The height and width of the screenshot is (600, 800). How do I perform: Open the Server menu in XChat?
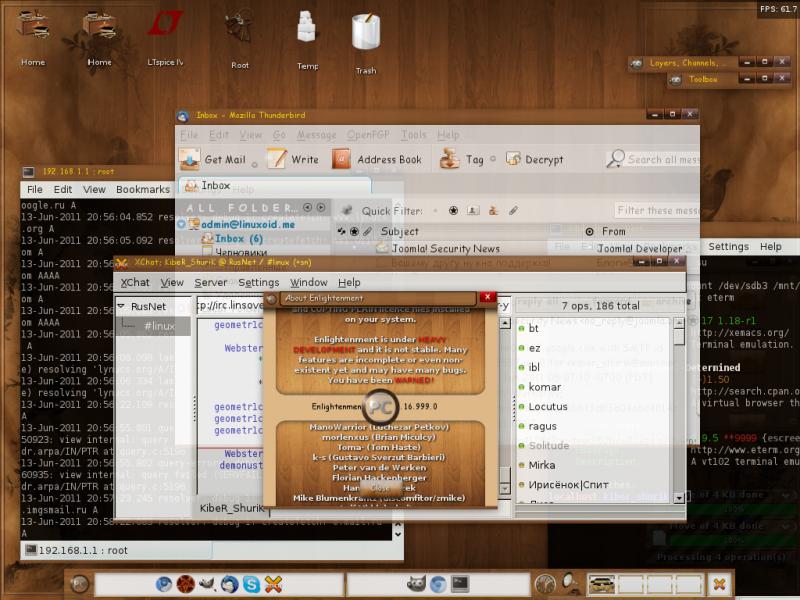point(211,282)
